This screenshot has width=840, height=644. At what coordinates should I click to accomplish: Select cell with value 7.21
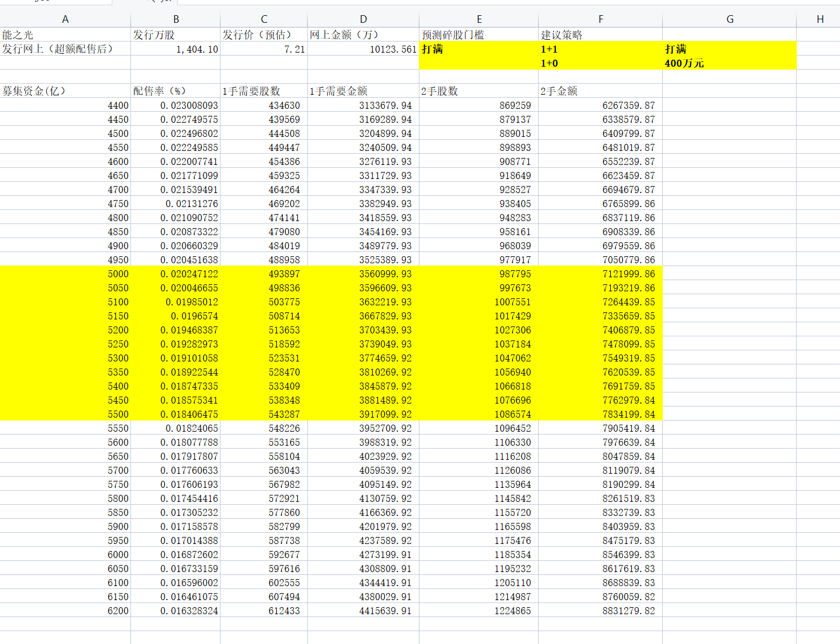pos(264,49)
